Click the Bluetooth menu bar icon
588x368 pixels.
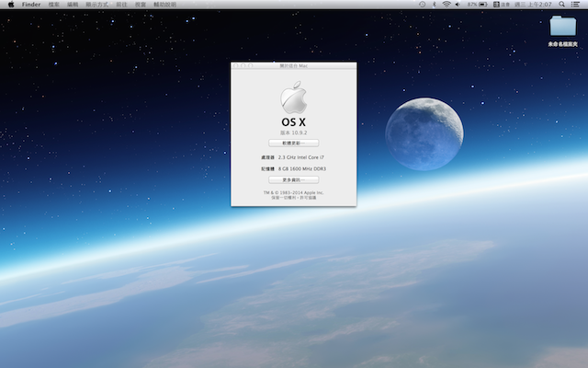coord(435,5)
